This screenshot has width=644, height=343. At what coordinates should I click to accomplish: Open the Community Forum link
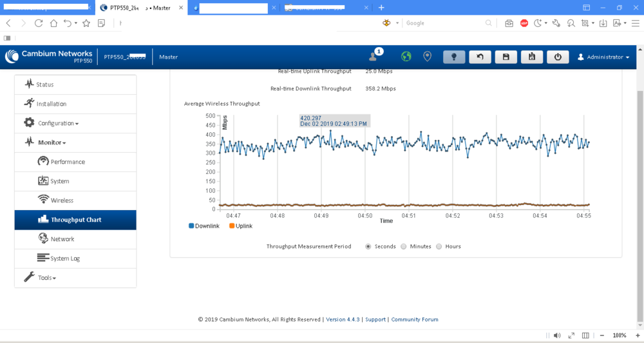click(415, 319)
